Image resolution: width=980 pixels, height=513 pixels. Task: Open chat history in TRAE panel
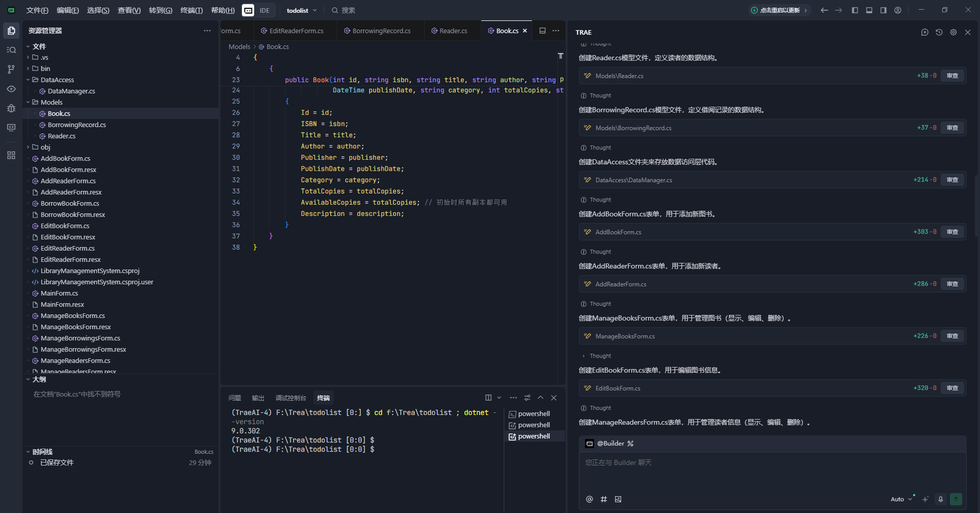tap(939, 32)
